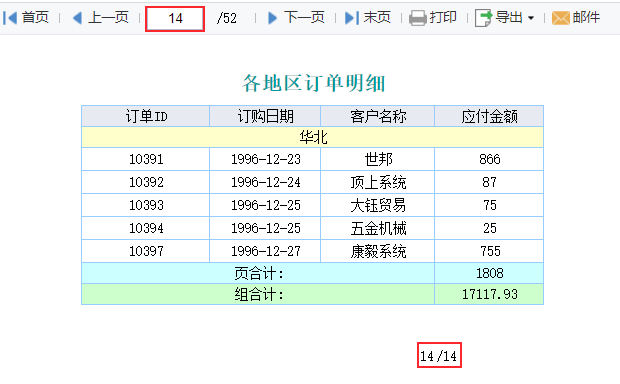Click the last page arrow icon
This screenshot has width=620, height=384.
pyautogui.click(x=352, y=18)
